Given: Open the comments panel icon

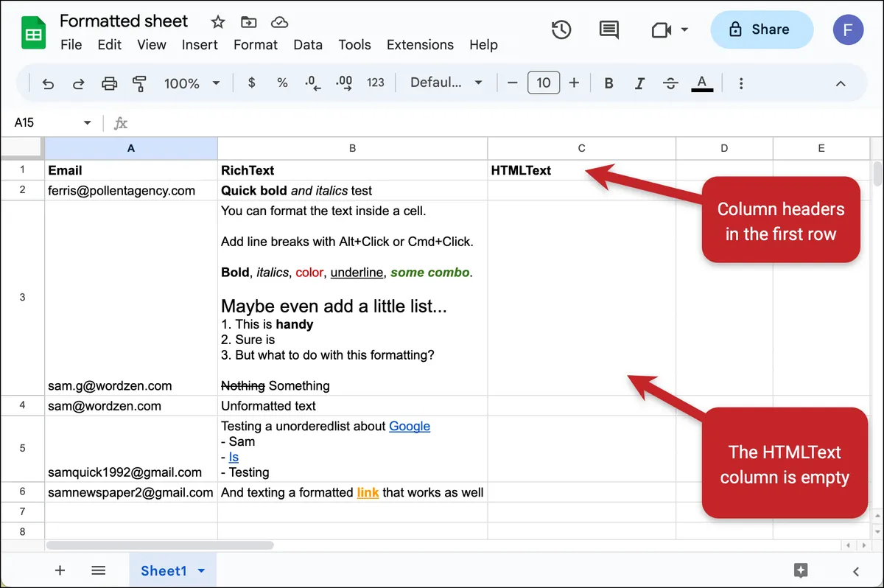Looking at the screenshot, I should (x=608, y=29).
